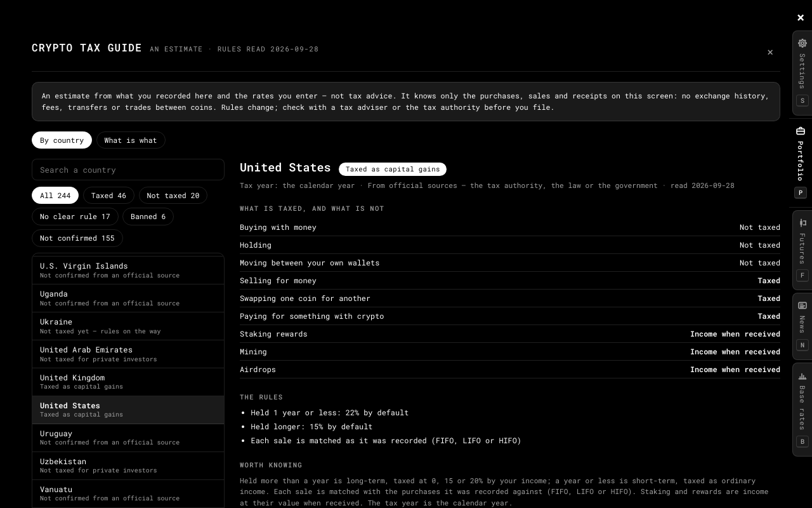812x508 pixels.
Task: Select the All 244 filter chip
Action: click(x=55, y=196)
